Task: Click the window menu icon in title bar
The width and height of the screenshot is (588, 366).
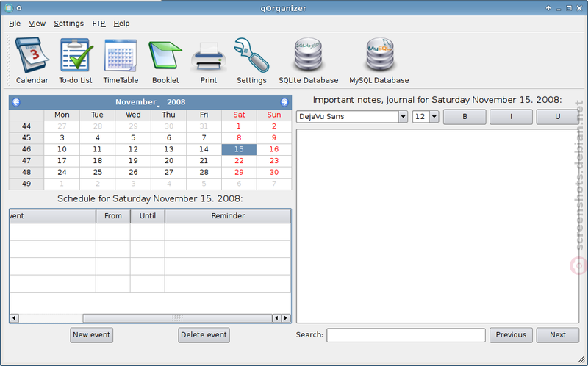Action: pyautogui.click(x=8, y=8)
